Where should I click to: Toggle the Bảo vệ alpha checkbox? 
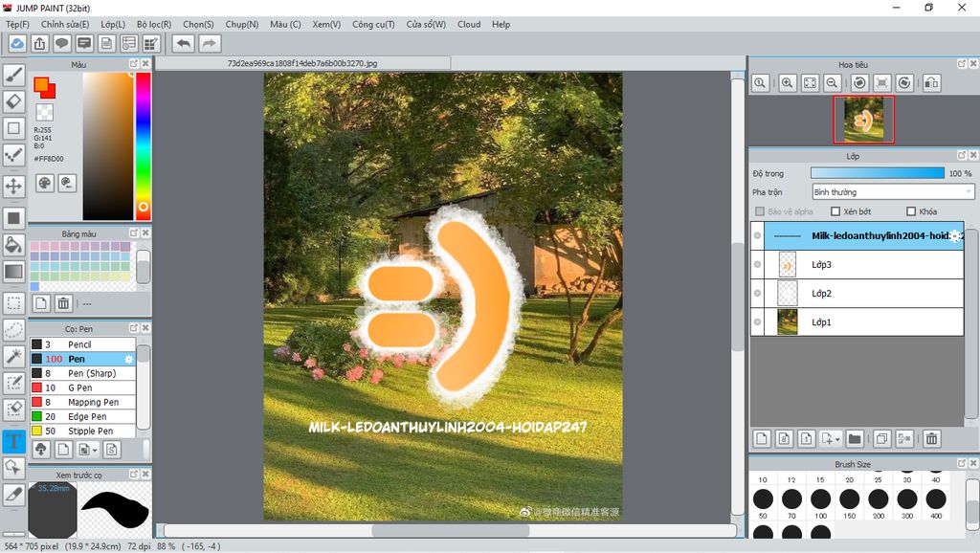tap(760, 211)
